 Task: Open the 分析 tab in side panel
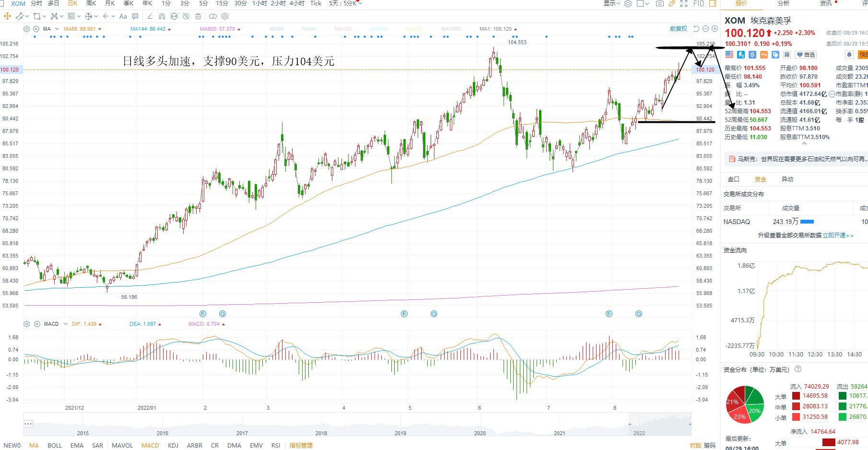pyautogui.click(x=784, y=3)
